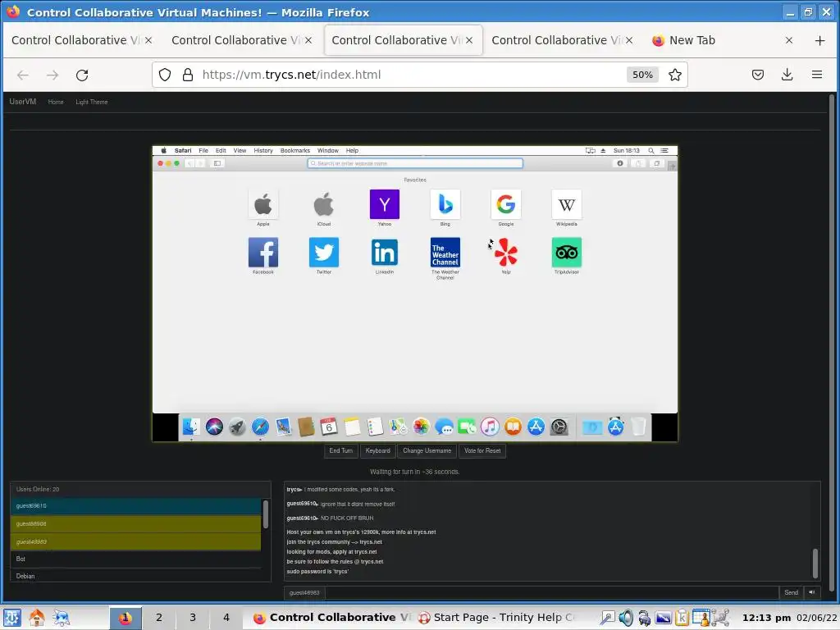This screenshot has height=630, width=840.
Task: Switch to Light Theme link
Action: click(x=92, y=102)
